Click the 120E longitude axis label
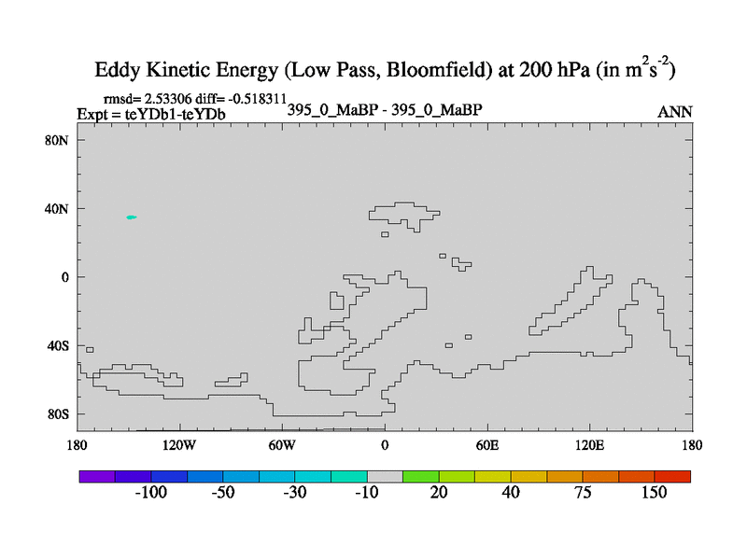 pos(589,444)
